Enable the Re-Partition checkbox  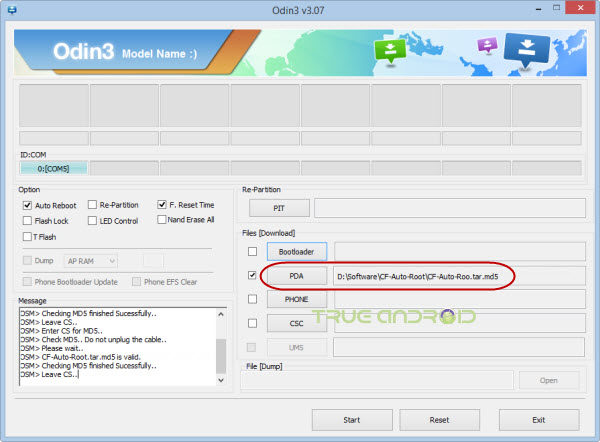92,205
